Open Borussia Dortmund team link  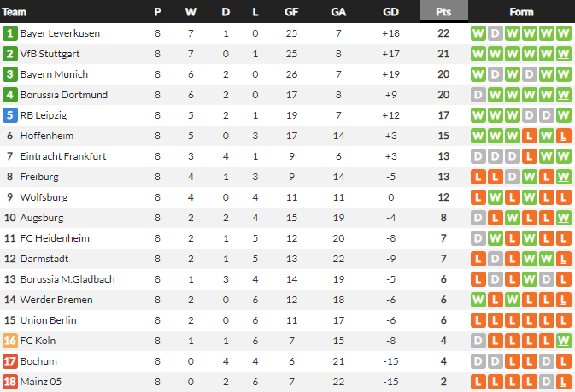coord(63,95)
